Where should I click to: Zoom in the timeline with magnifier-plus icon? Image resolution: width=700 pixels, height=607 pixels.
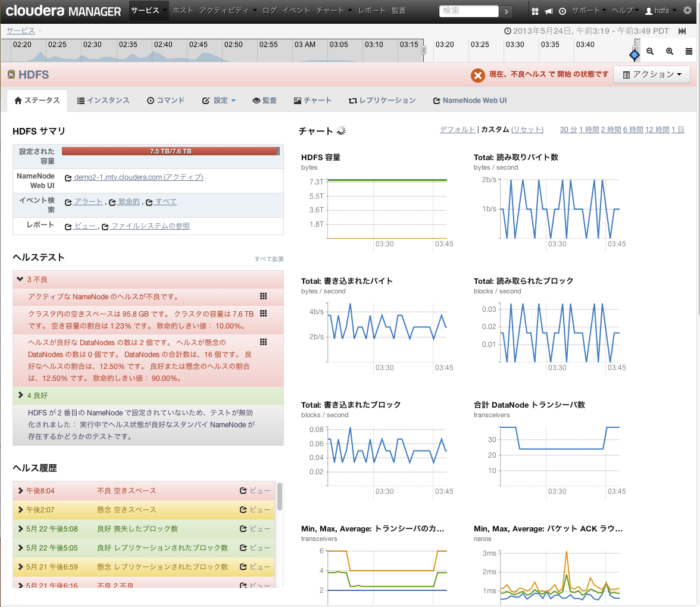coord(670,51)
